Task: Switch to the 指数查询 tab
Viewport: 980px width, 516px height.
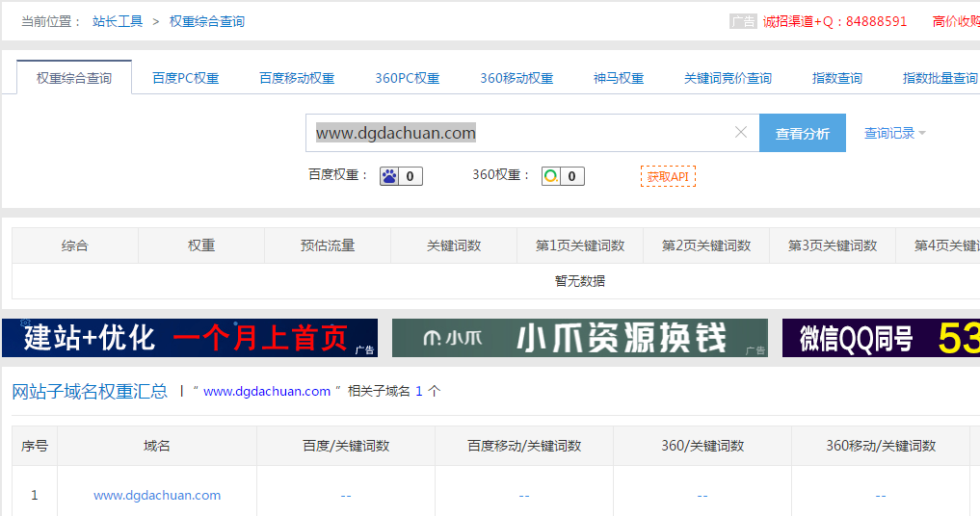Action: pyautogui.click(x=836, y=78)
